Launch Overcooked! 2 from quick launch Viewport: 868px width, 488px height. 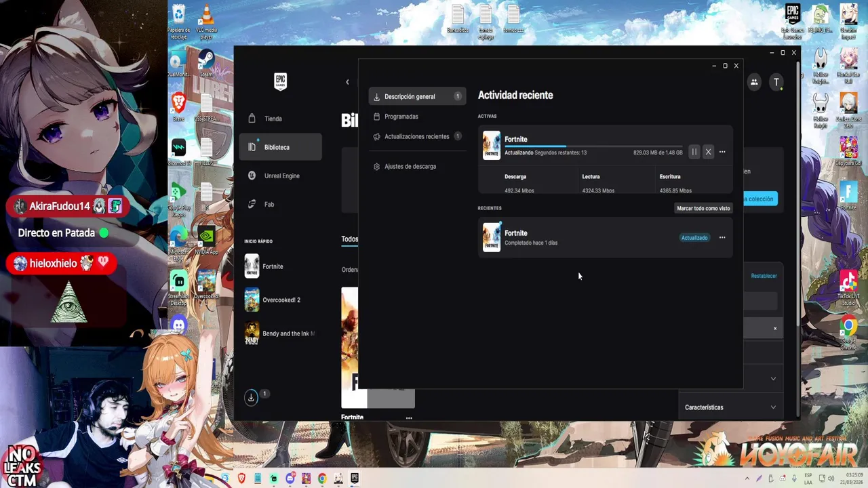(x=279, y=300)
